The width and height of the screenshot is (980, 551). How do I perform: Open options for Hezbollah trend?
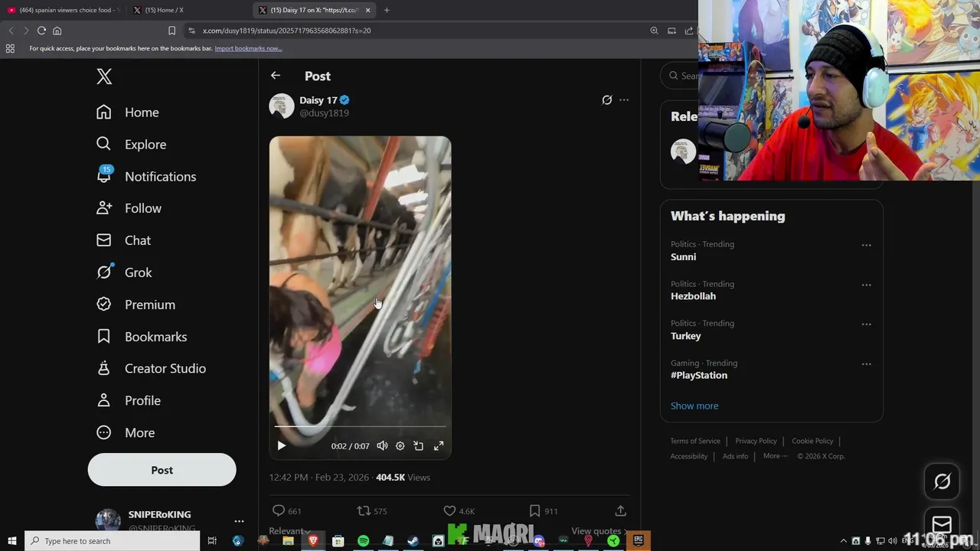point(866,285)
